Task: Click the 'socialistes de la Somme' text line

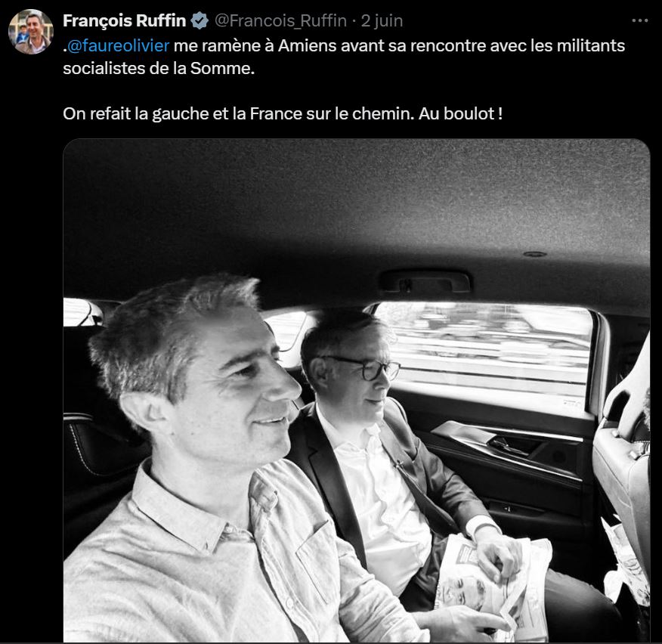Action: 159,69
